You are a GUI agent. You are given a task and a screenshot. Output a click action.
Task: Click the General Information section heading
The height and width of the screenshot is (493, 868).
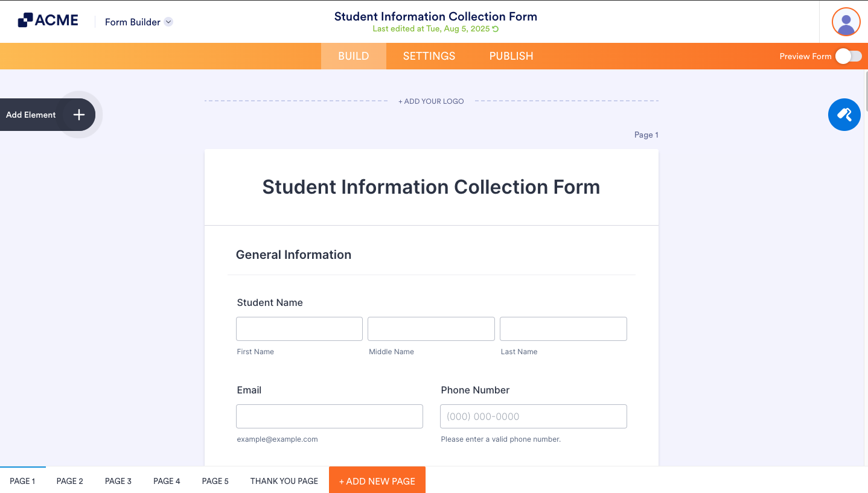[293, 254]
